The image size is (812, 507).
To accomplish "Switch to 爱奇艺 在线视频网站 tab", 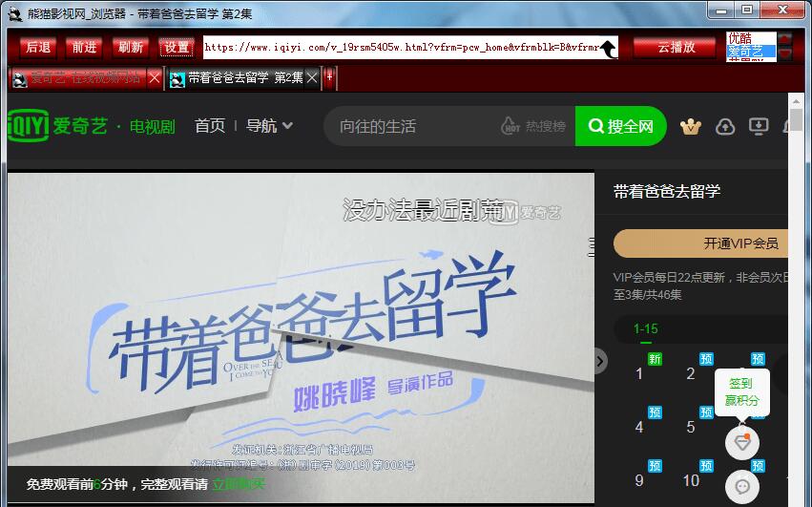I will point(84,78).
